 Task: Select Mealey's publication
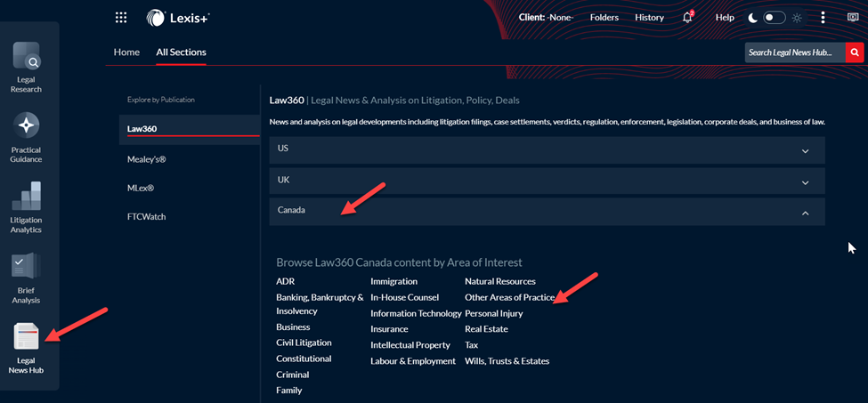tap(147, 159)
